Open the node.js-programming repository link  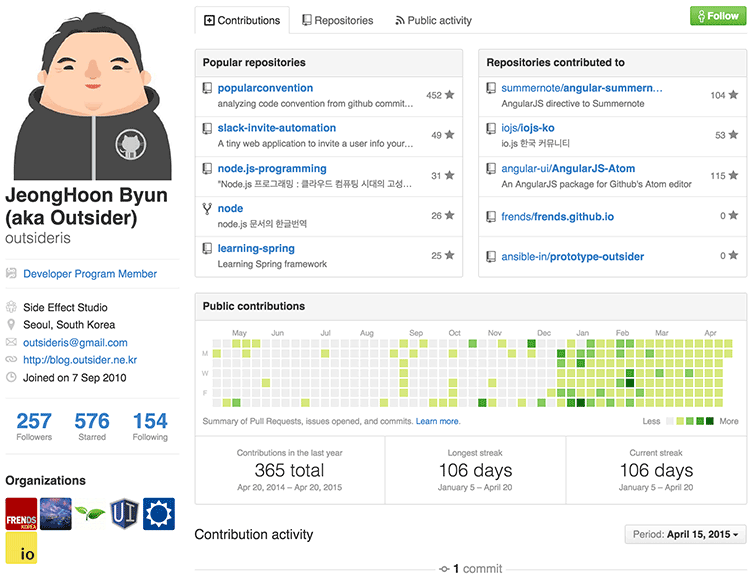(272, 168)
